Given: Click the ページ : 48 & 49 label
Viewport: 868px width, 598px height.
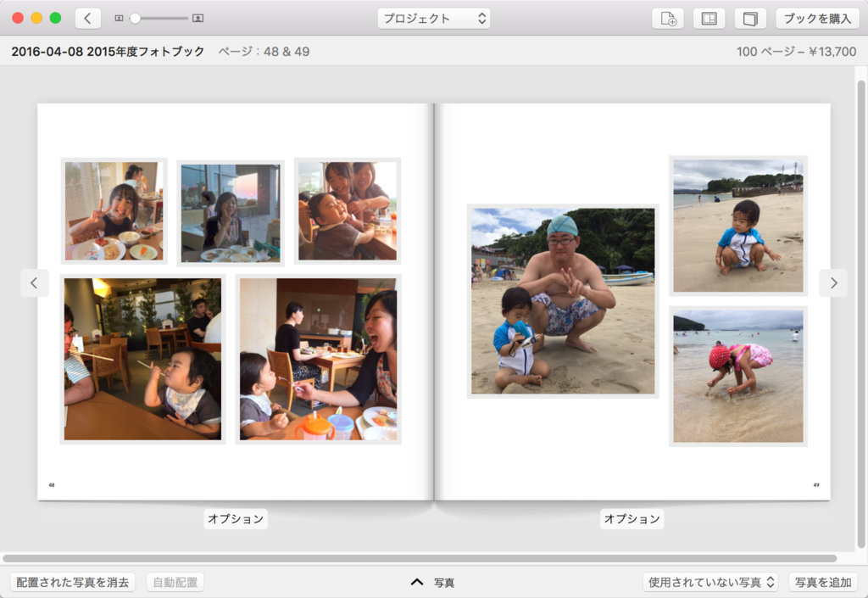Looking at the screenshot, I should pos(264,52).
